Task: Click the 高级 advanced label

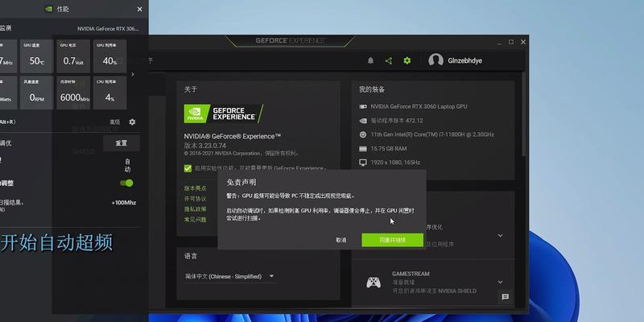Action: click(x=115, y=122)
